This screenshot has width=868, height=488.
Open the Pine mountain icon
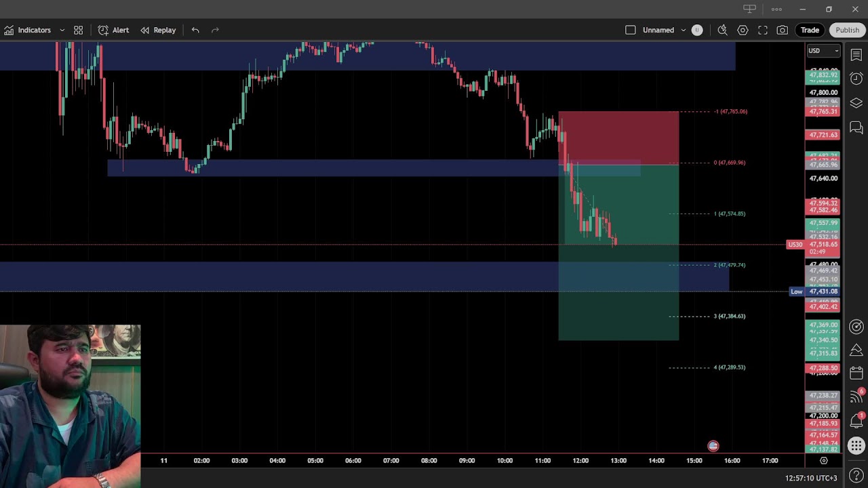coord(856,350)
